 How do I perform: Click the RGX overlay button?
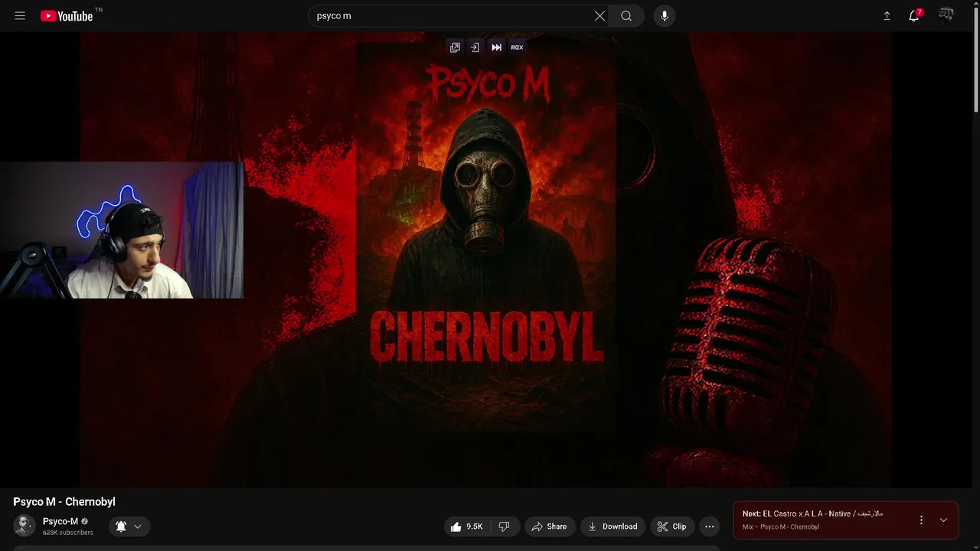(x=517, y=47)
